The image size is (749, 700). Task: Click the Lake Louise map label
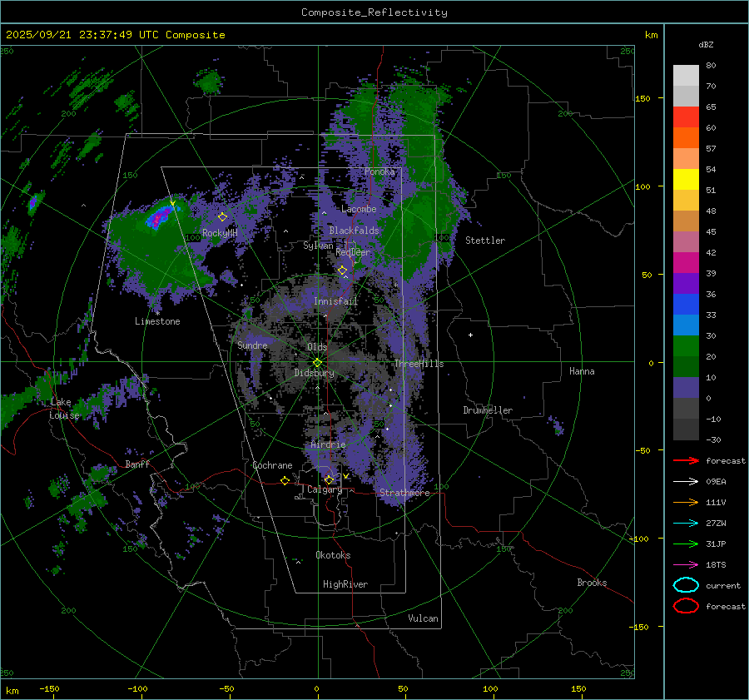64,409
